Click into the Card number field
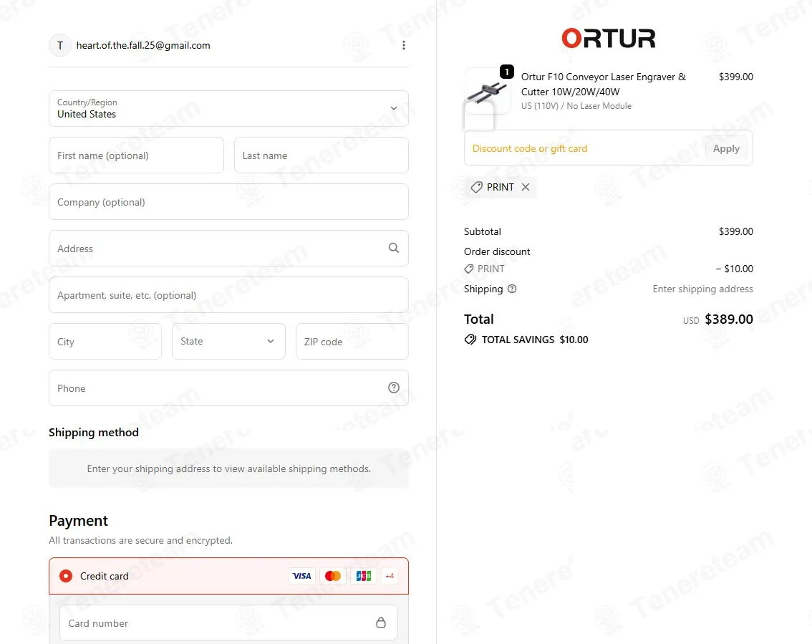 228,623
